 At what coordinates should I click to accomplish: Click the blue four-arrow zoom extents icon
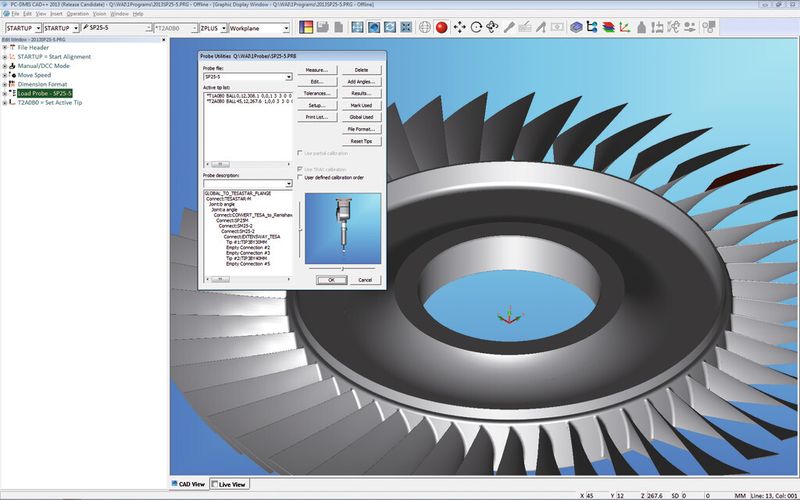pyautogui.click(x=406, y=28)
